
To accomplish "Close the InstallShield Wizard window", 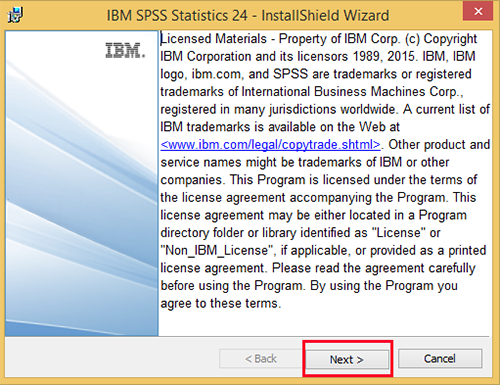I will (478, 11).
